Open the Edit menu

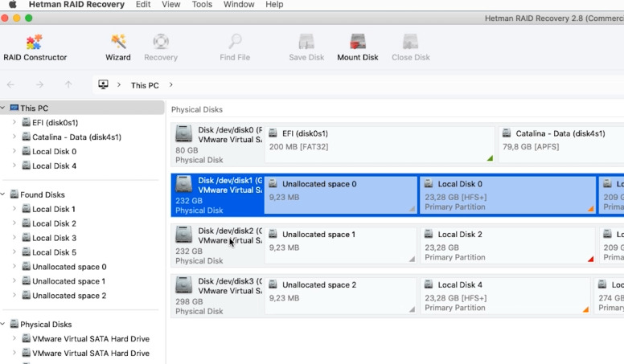click(x=143, y=4)
